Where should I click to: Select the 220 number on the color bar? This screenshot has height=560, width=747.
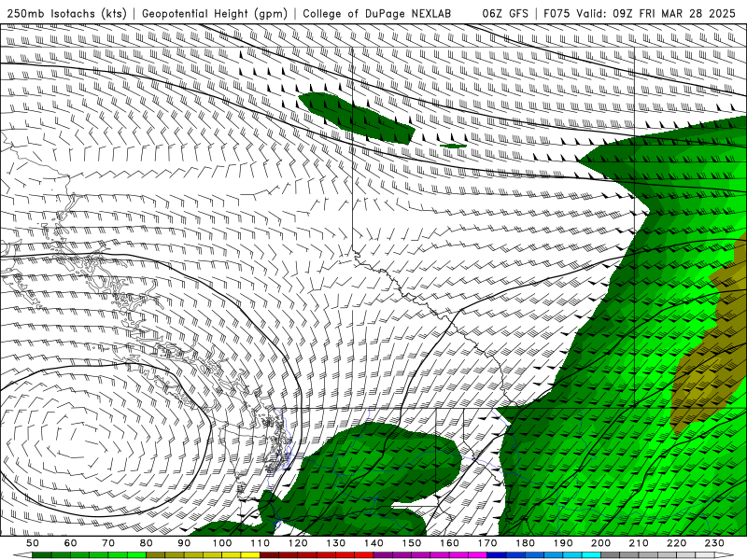(x=677, y=543)
